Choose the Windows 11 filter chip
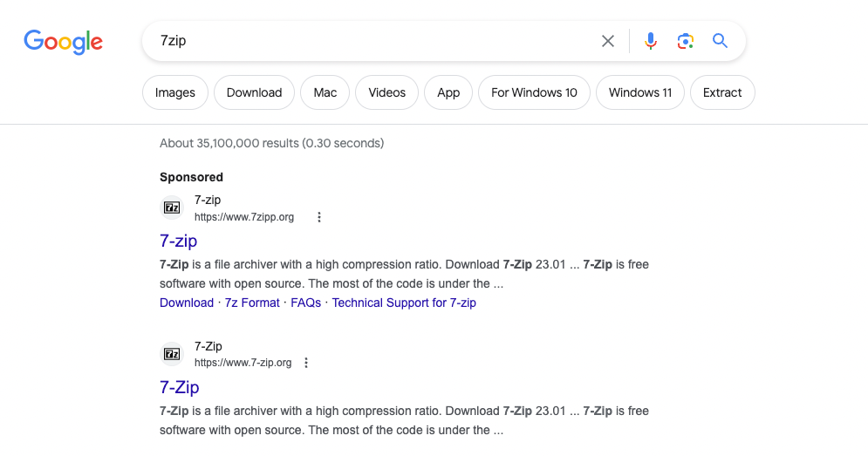Viewport: 868px width, 456px height. pyautogui.click(x=640, y=92)
